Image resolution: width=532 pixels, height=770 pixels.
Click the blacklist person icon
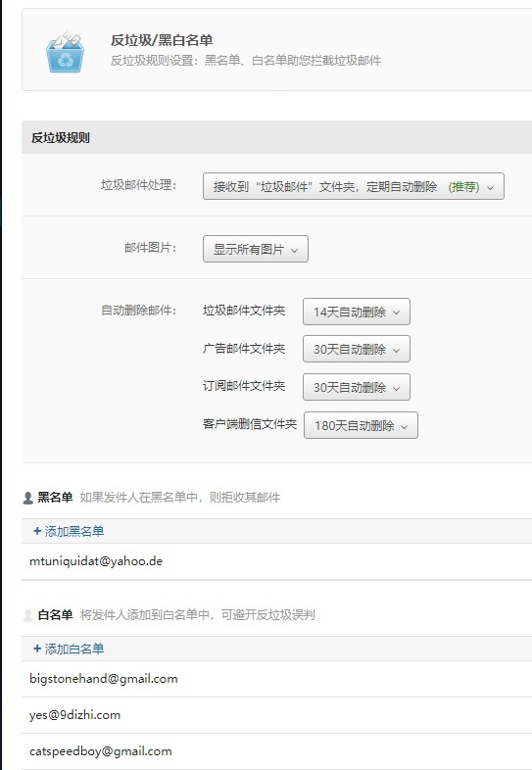coord(28,498)
